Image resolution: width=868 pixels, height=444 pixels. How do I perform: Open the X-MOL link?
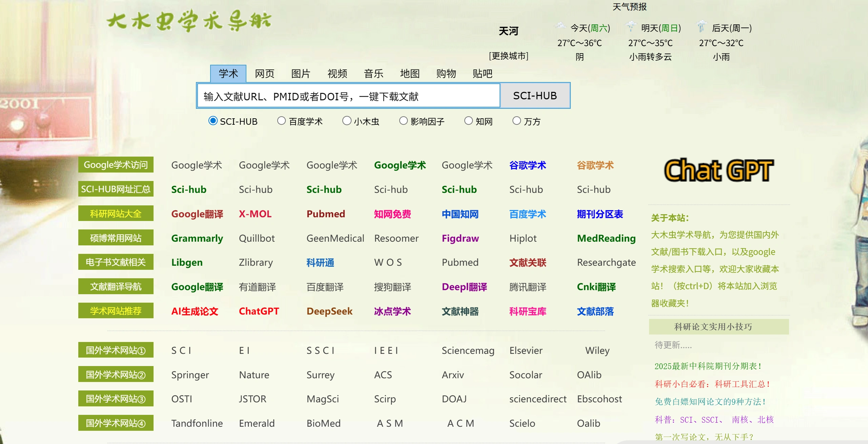tap(255, 214)
